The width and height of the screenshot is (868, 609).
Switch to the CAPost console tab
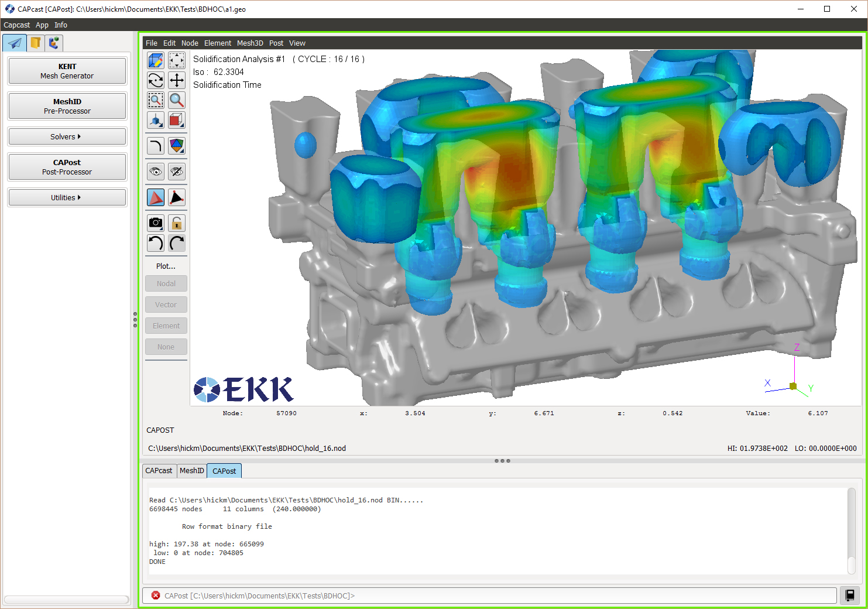pos(224,471)
